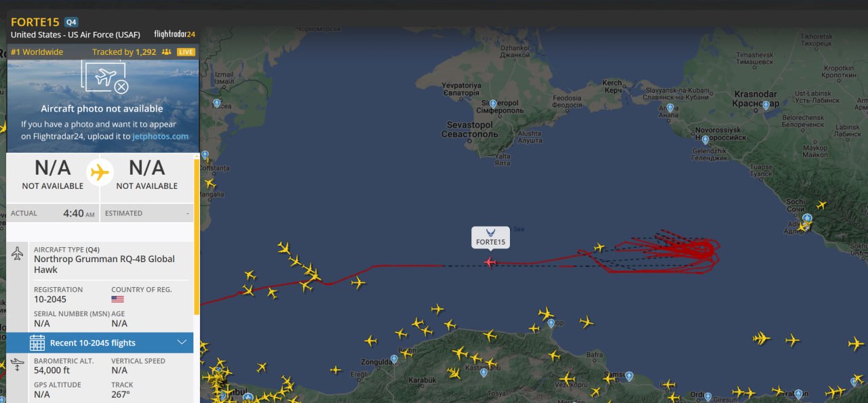Click the #1 Worldwide ranking label
This screenshot has width=868, height=403.
pos(37,52)
